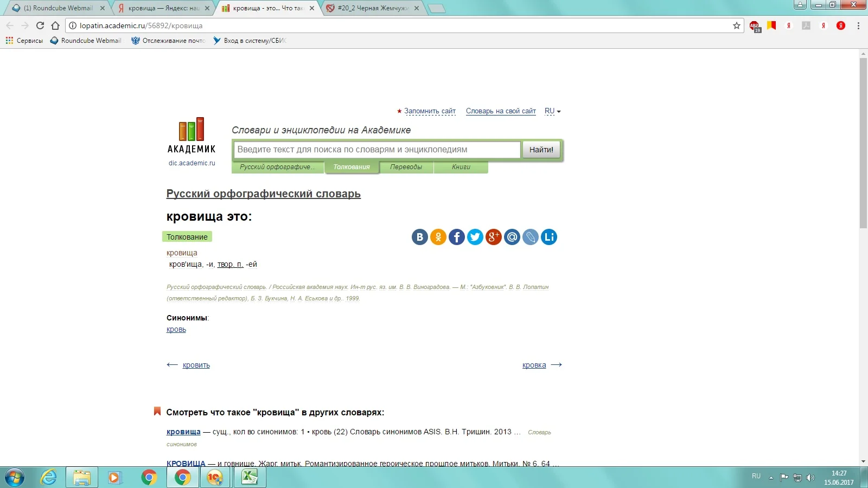Expand the Сервисы bookmarks menu
Viewport: 868px width, 488px height.
click(x=24, y=40)
